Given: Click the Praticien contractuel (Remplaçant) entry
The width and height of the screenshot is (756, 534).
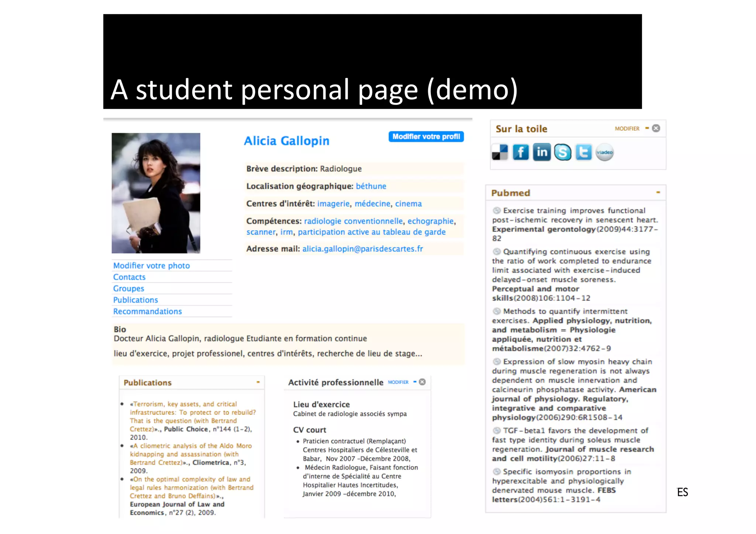Looking at the screenshot, I should [360, 450].
